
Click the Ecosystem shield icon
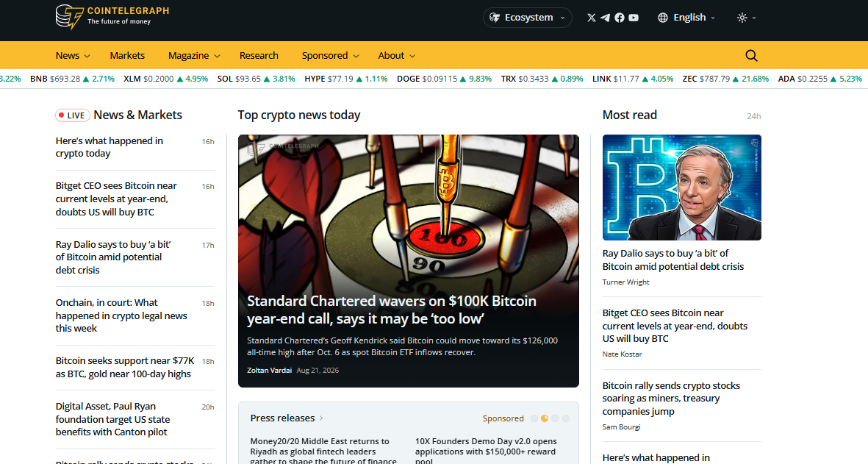(495, 18)
